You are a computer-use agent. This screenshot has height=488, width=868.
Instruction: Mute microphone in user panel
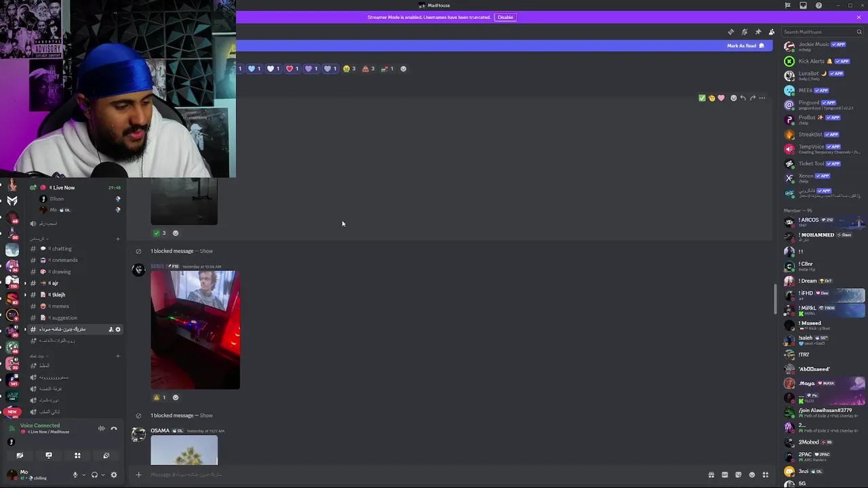pyautogui.click(x=75, y=475)
